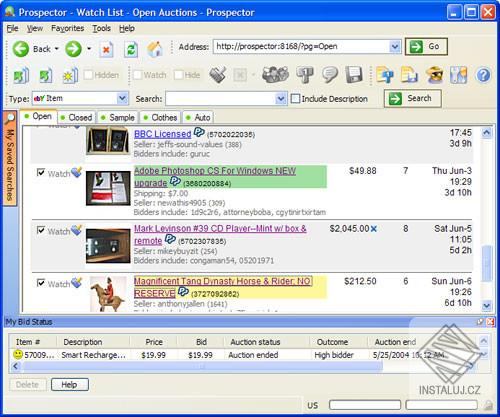
Task: Toggle the toolbar Hide checkbox
Action: [178, 75]
